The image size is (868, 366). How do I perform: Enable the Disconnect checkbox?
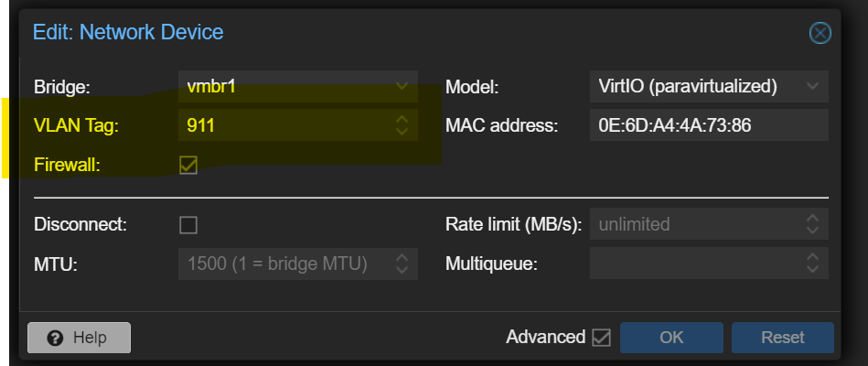tap(188, 225)
